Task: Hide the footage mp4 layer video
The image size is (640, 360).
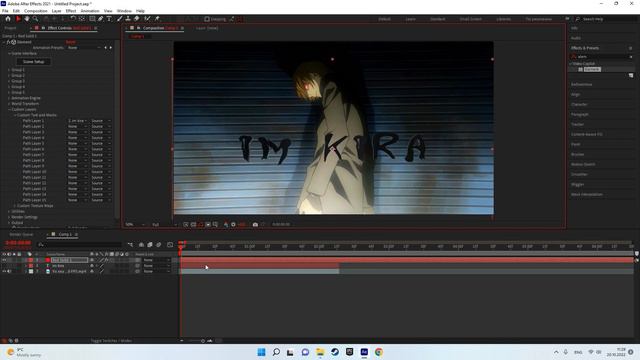Action: [x=4, y=271]
